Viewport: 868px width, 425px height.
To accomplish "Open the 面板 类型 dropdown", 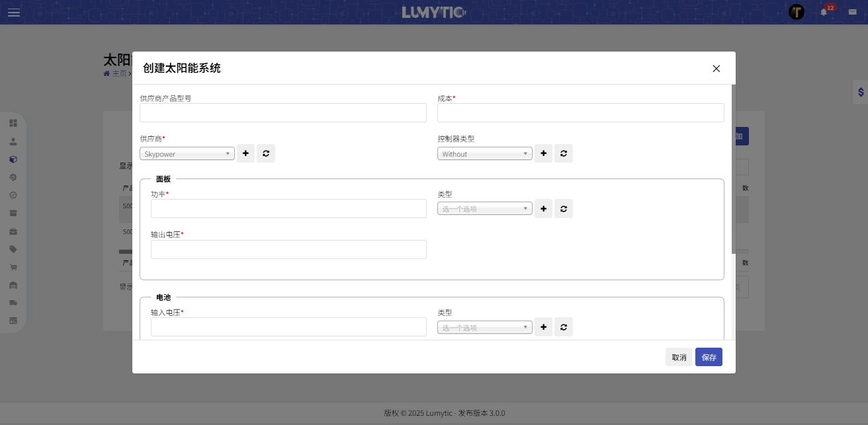I will click(x=485, y=208).
